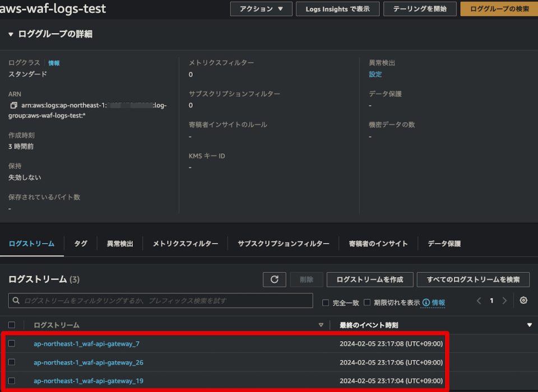This screenshot has width=538, height=392.
Task: Sort by ログストリーム column arrow
Action: click(321, 325)
